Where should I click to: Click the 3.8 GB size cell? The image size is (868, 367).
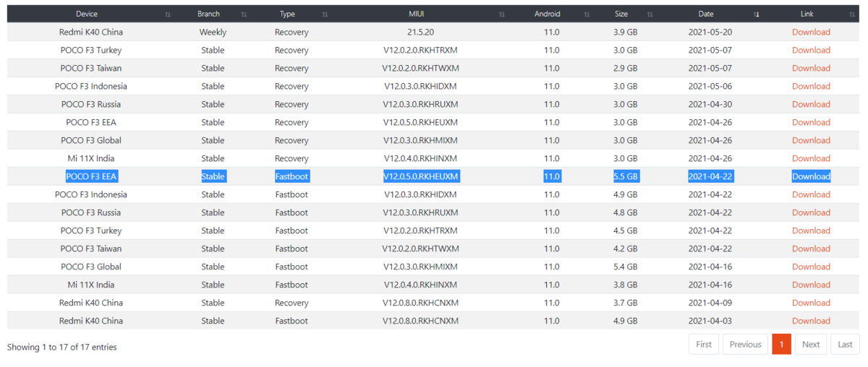coord(626,285)
